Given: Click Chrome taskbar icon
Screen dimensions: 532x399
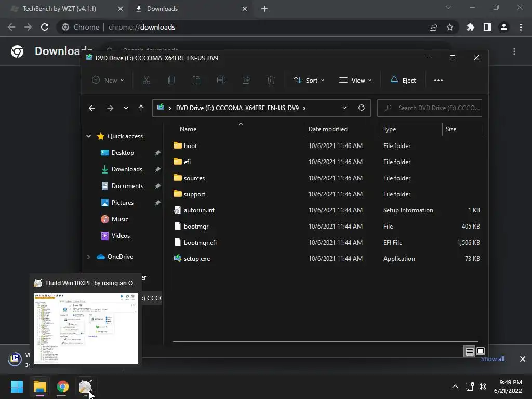Looking at the screenshot, I should [x=63, y=387].
